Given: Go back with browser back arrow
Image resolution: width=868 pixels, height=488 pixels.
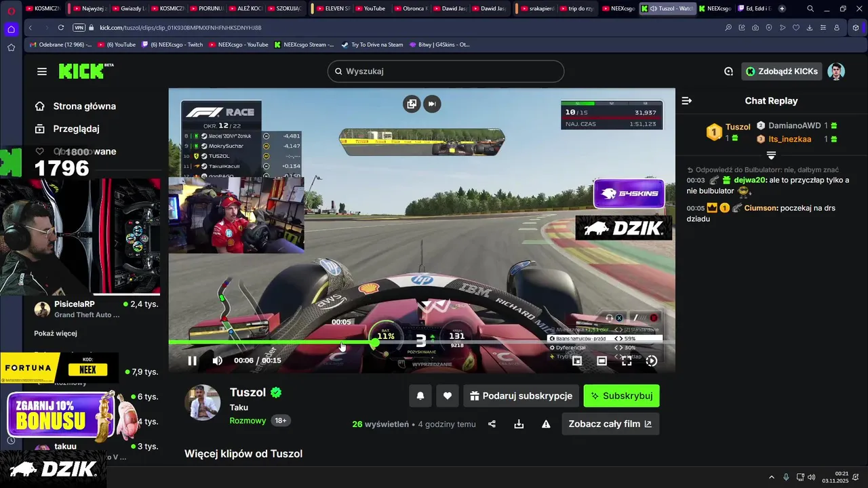Looking at the screenshot, I should tap(31, 28).
